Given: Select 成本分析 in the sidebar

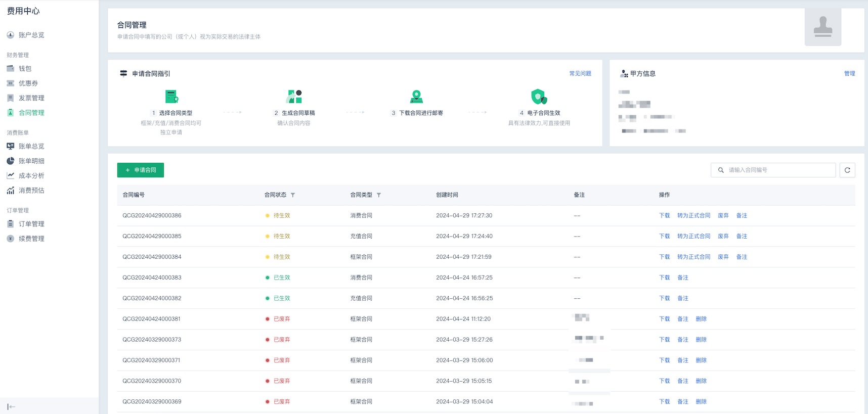Looking at the screenshot, I should 31,176.
